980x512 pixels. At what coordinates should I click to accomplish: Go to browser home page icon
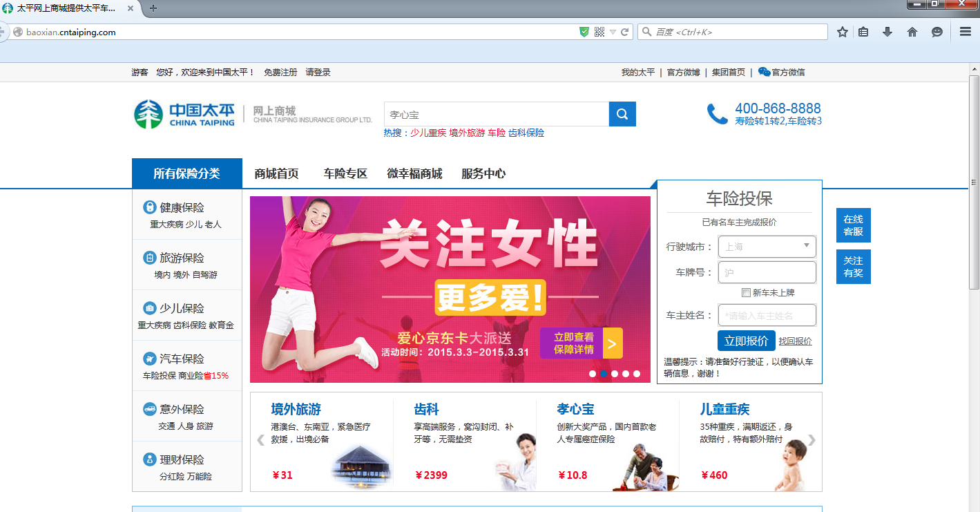pos(912,32)
